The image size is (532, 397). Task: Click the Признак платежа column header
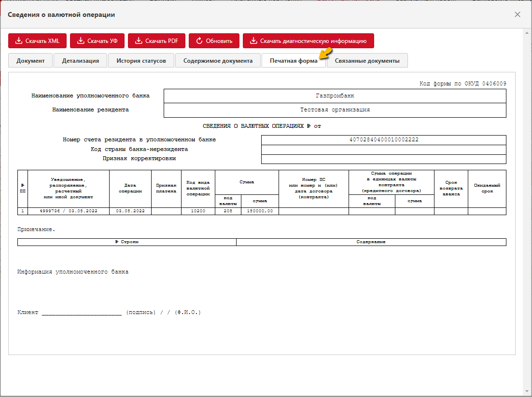click(166, 189)
